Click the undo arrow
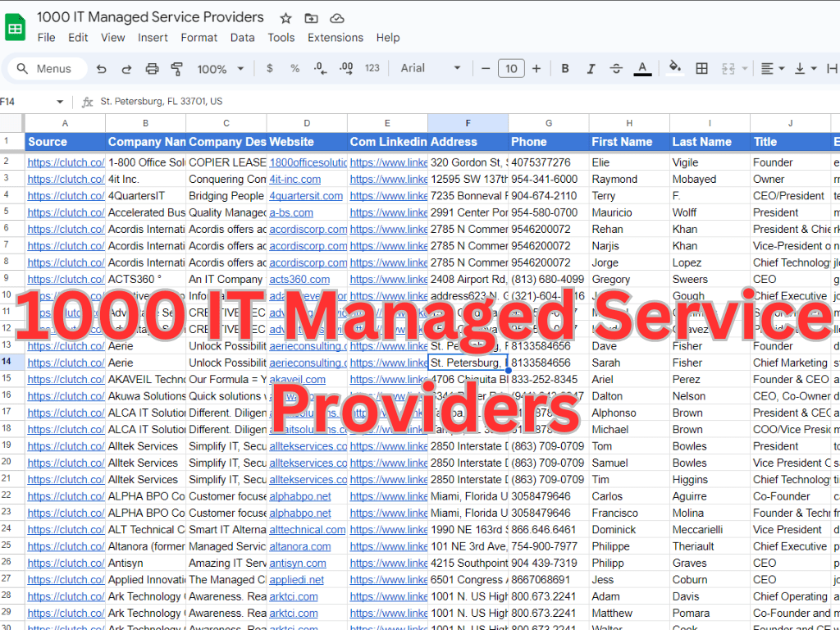The height and width of the screenshot is (630, 840). [102, 69]
